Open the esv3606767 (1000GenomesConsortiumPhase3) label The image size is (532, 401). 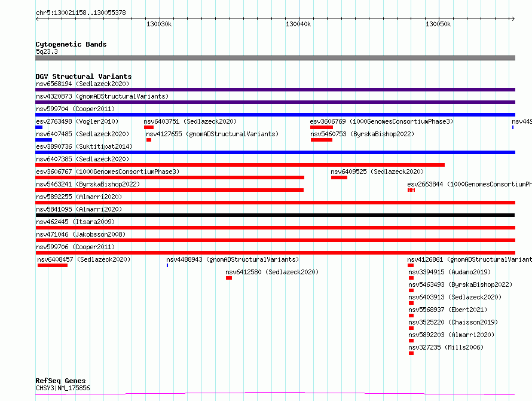[108, 172]
